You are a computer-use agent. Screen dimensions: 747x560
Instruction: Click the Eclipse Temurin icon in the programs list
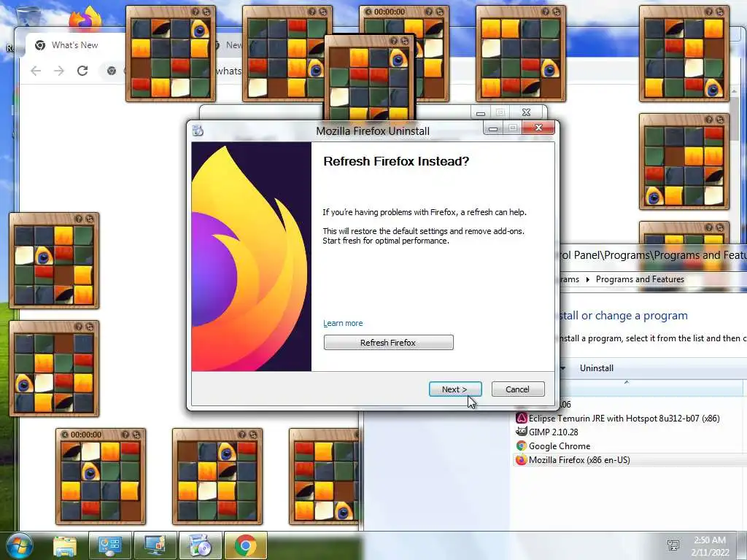(x=521, y=418)
